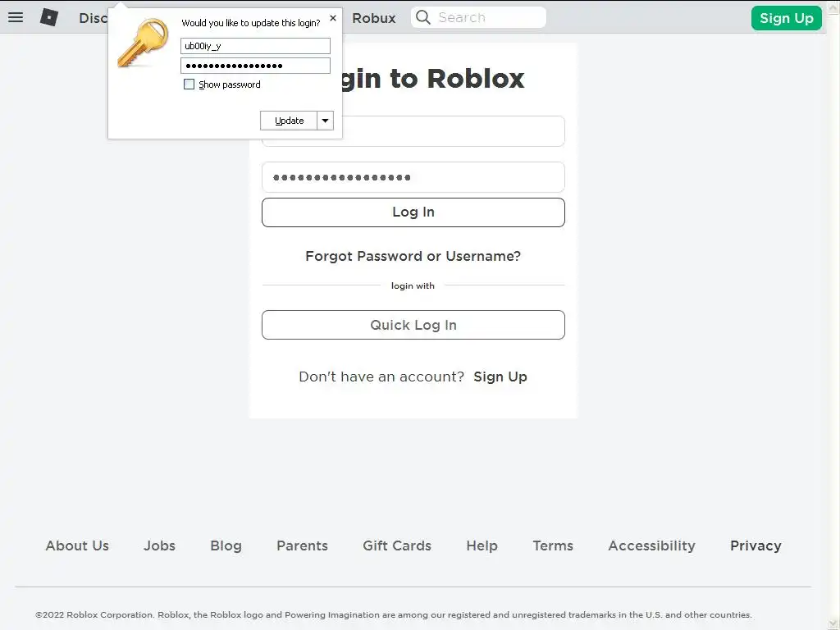
Task: Click the Roblox logo icon
Action: pyautogui.click(x=48, y=17)
